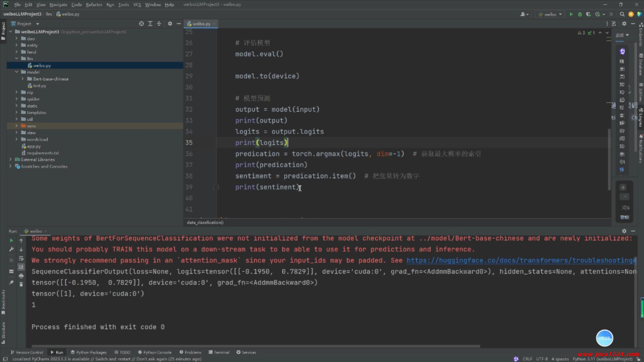Image resolution: width=644 pixels, height=362 pixels.
Task: Click Python 3.11 interpreter in status bar
Action: click(602, 359)
